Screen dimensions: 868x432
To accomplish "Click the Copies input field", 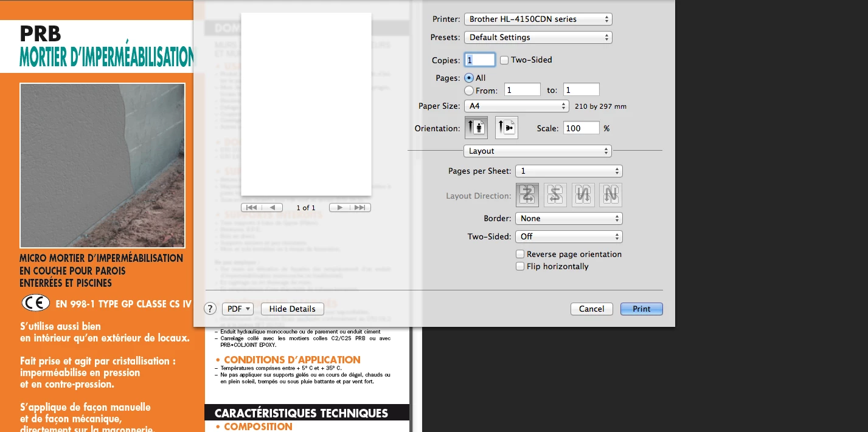I will click(480, 60).
